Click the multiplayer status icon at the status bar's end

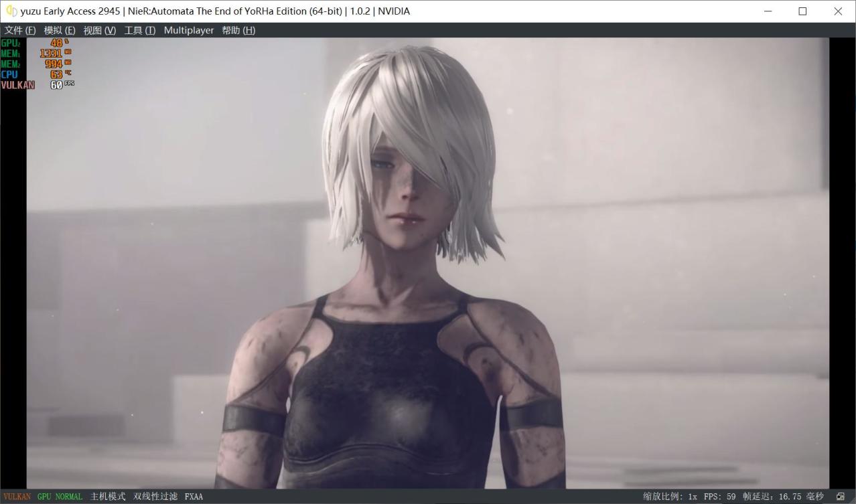pos(841,497)
